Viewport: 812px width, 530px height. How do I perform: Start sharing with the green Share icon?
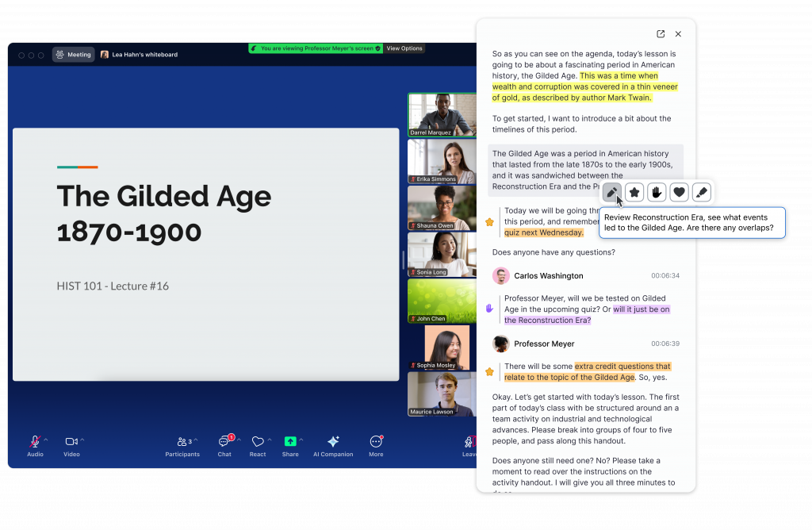290,442
